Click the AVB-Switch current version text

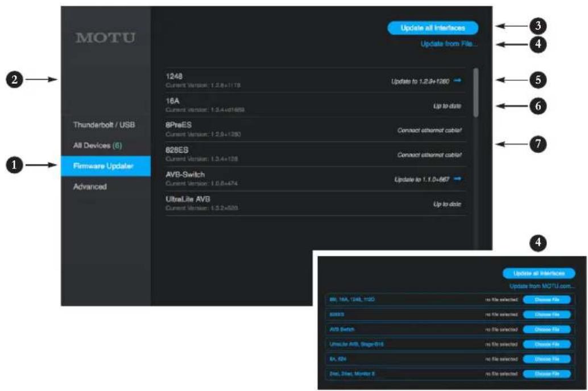(201, 183)
